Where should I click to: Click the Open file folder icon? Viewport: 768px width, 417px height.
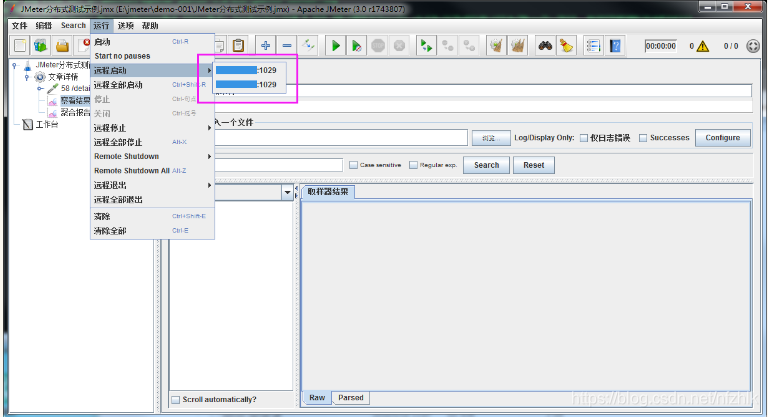62,46
